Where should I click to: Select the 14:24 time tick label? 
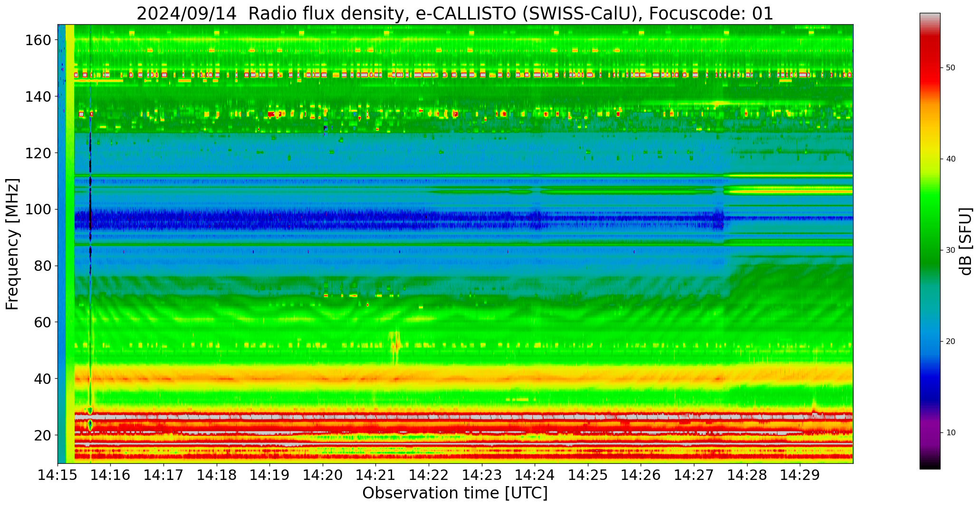pyautogui.click(x=535, y=475)
